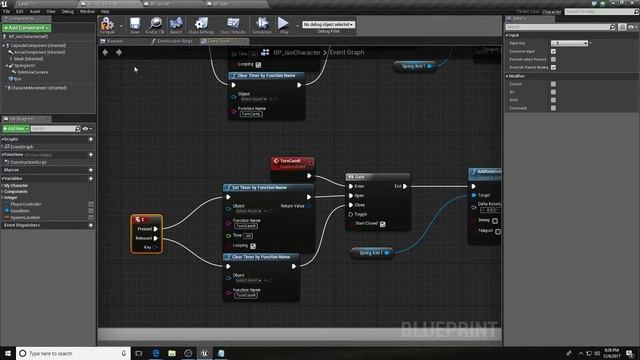This screenshot has width=640, height=360.
Task: Click Details panel search magnifier icon
Action: tap(612, 27)
